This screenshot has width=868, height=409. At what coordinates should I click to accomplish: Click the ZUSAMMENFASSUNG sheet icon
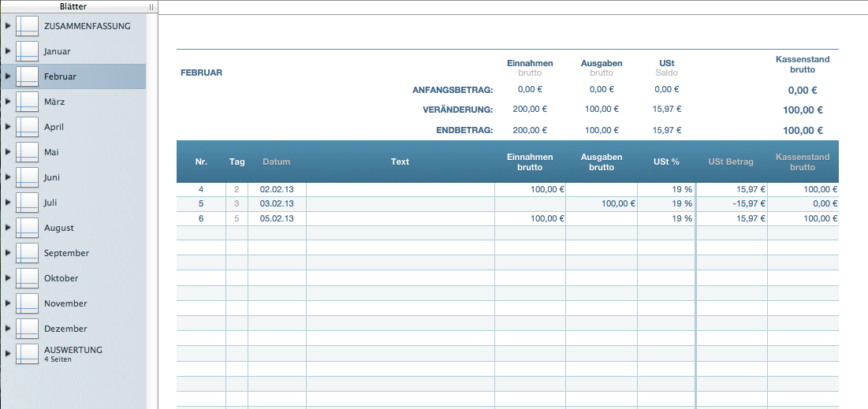(x=27, y=26)
